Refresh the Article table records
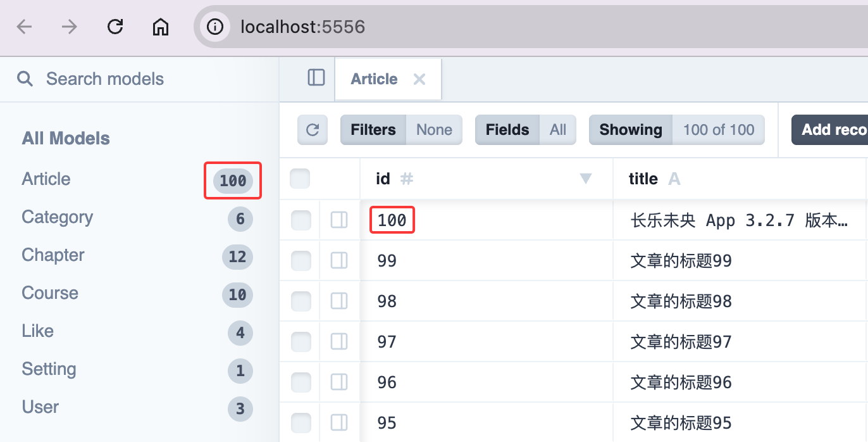The image size is (868, 442). pyautogui.click(x=313, y=130)
